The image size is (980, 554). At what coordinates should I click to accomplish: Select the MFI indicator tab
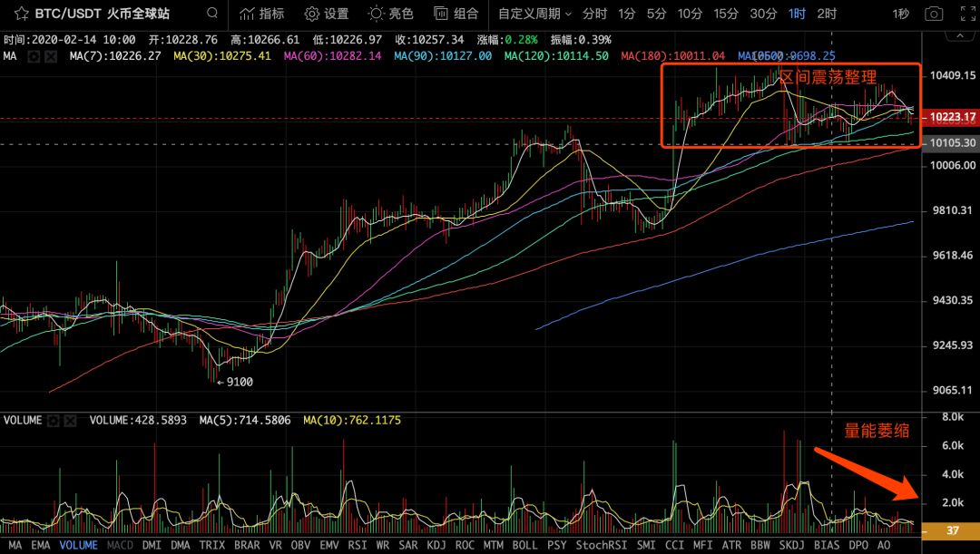click(x=702, y=545)
